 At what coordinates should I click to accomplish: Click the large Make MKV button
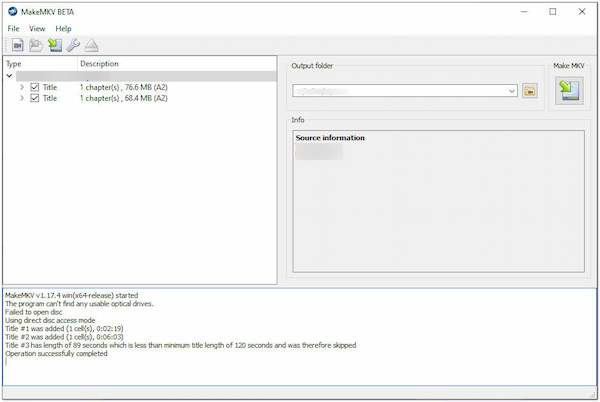pyautogui.click(x=569, y=91)
